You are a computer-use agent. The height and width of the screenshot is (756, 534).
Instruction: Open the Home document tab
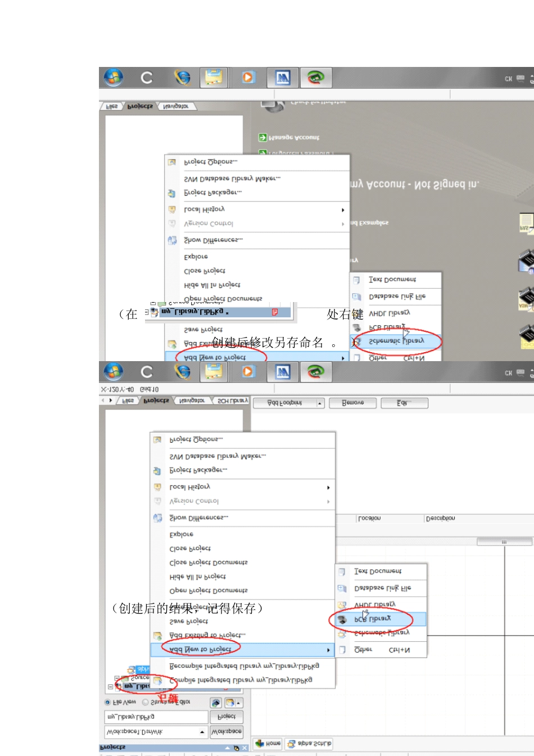pos(268,744)
